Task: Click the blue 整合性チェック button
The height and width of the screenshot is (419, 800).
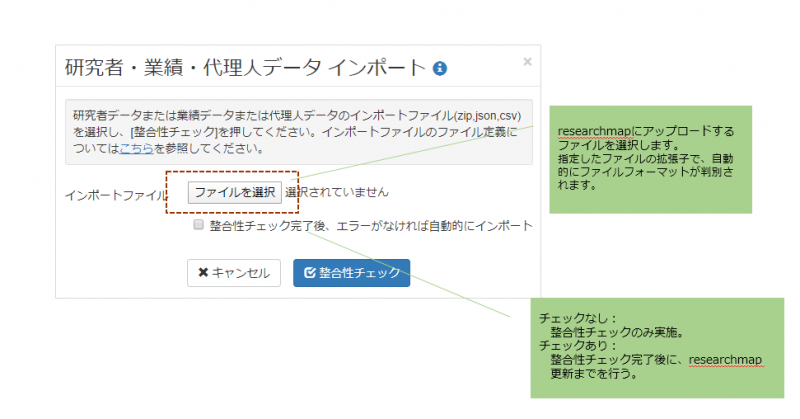Action: point(352,273)
